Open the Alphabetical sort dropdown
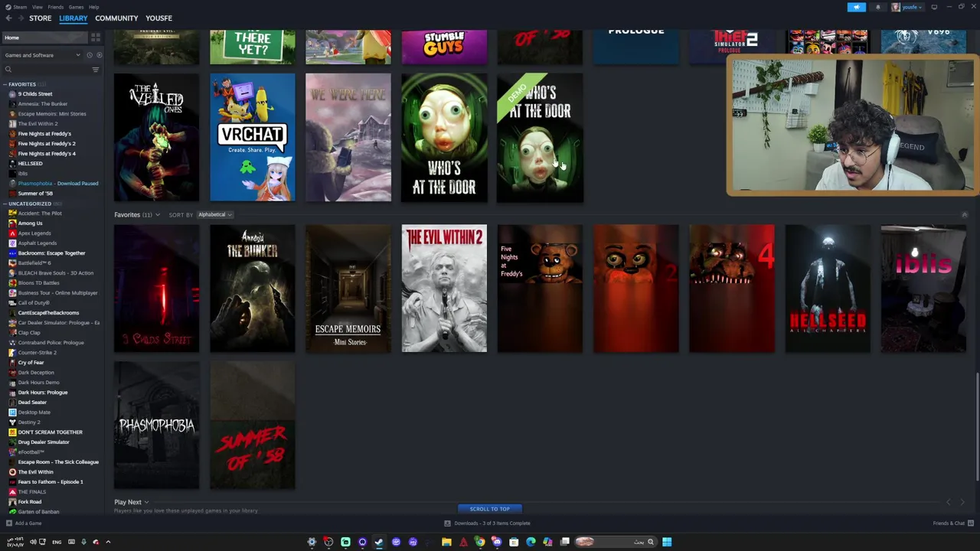The width and height of the screenshot is (980, 551). (x=214, y=215)
